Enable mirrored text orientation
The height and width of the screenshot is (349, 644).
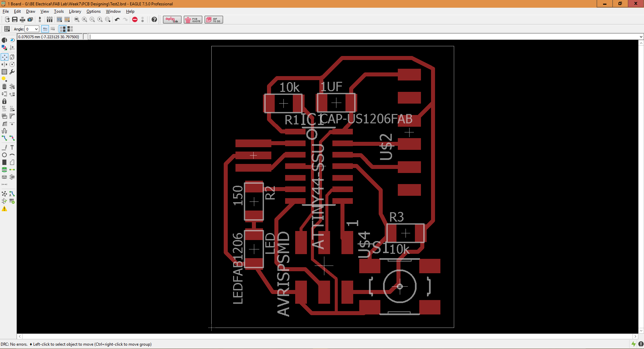pyautogui.click(x=53, y=29)
